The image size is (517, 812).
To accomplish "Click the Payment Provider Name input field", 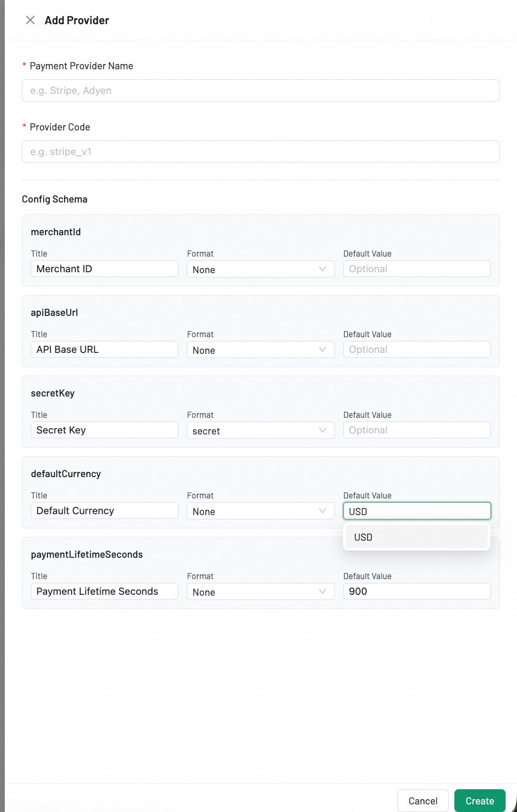I will pyautogui.click(x=260, y=90).
